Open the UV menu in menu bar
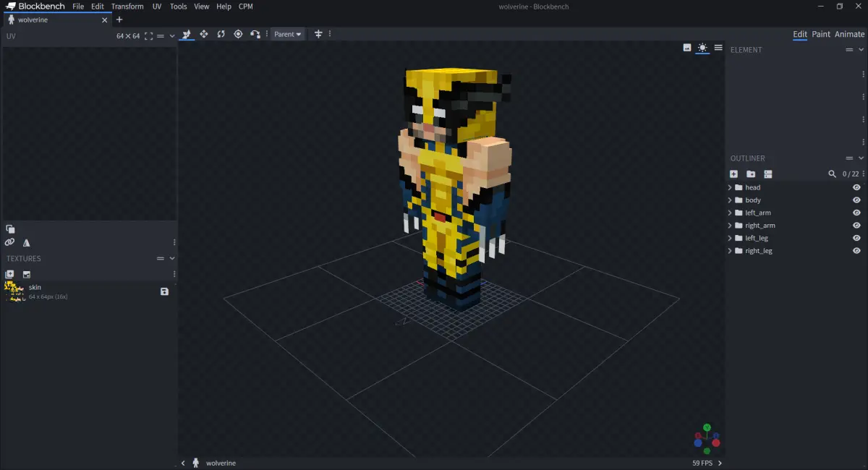The height and width of the screenshot is (470, 868). [x=157, y=7]
